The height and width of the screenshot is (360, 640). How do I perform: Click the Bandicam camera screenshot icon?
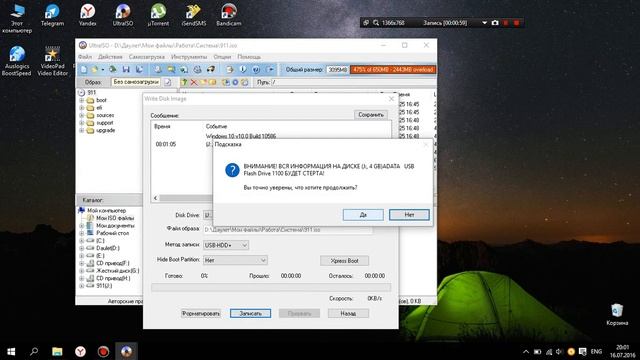[x=495, y=23]
